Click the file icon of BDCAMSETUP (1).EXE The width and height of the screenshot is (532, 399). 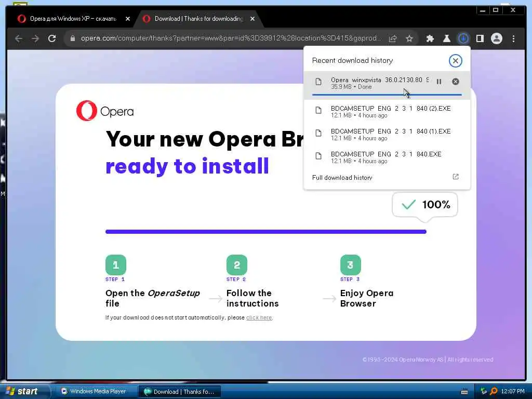pyautogui.click(x=318, y=133)
